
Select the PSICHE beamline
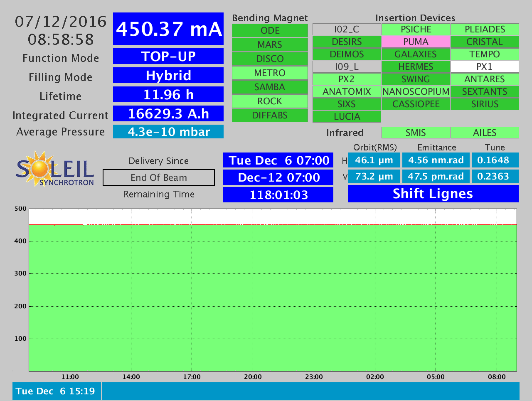tap(416, 29)
